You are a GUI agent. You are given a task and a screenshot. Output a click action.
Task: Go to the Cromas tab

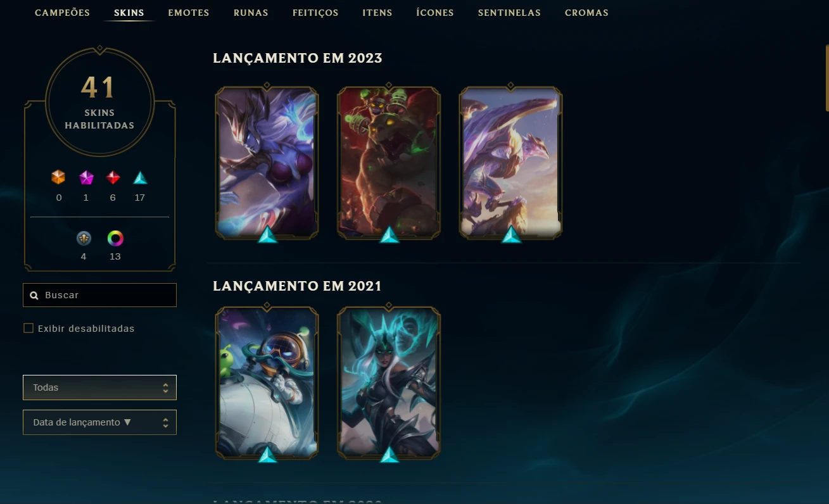(586, 13)
